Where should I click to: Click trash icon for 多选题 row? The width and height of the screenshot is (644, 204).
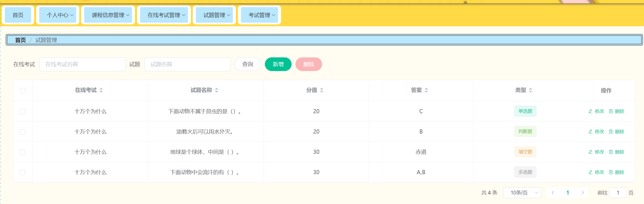tap(611, 172)
